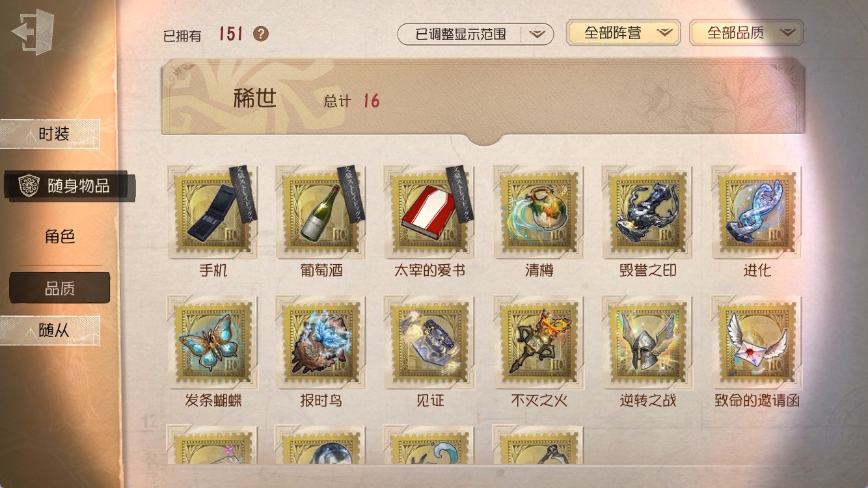Choose the 太宰的爱书 red book item
The image size is (868, 488).
click(429, 212)
